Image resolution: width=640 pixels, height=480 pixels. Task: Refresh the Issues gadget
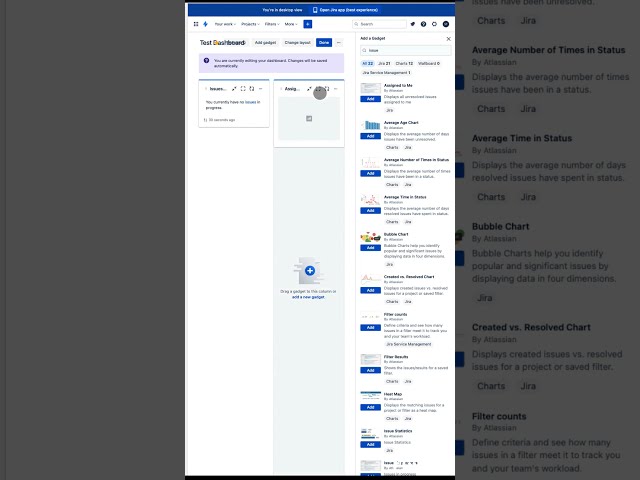click(252, 89)
